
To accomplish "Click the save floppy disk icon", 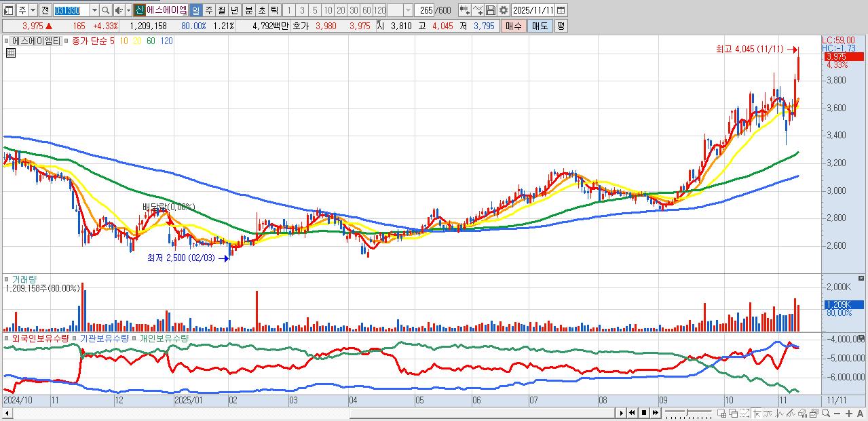I will [x=491, y=11].
